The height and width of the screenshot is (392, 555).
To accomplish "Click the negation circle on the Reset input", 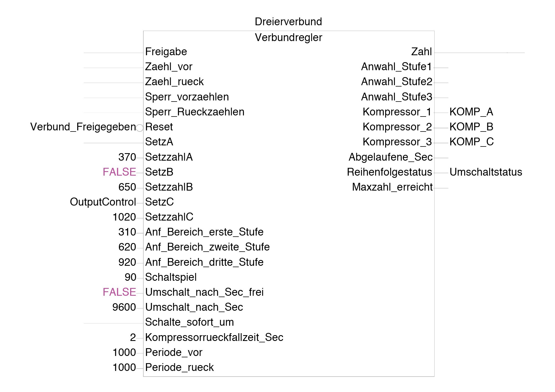I will 140,128.
